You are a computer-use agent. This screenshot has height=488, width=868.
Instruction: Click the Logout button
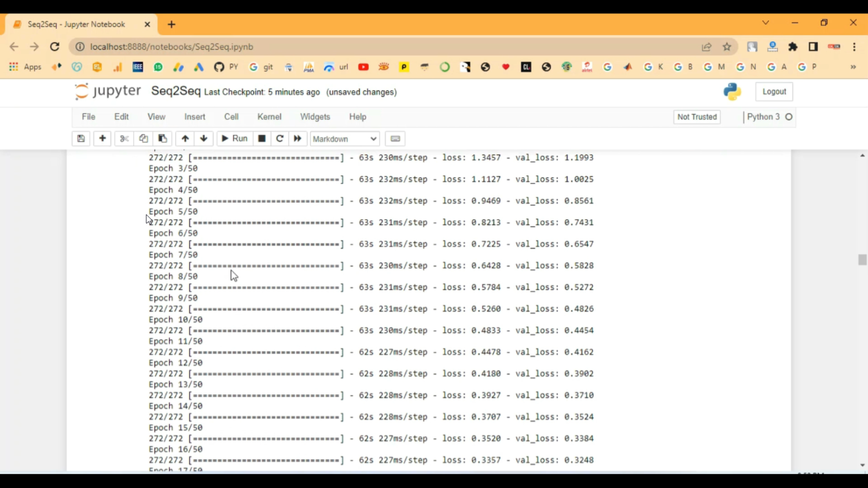[x=774, y=91]
